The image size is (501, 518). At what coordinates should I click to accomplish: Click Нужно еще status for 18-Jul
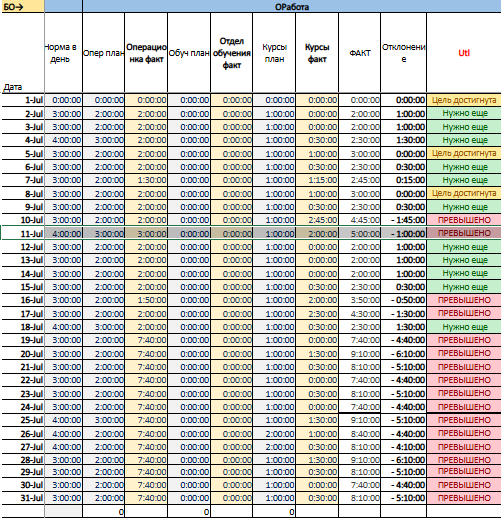464,327
